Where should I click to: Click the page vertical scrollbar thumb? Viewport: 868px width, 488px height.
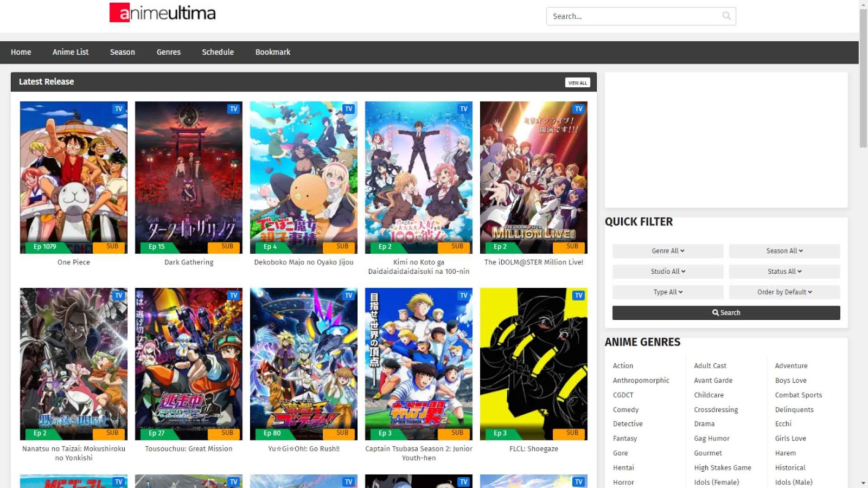pos(863,78)
